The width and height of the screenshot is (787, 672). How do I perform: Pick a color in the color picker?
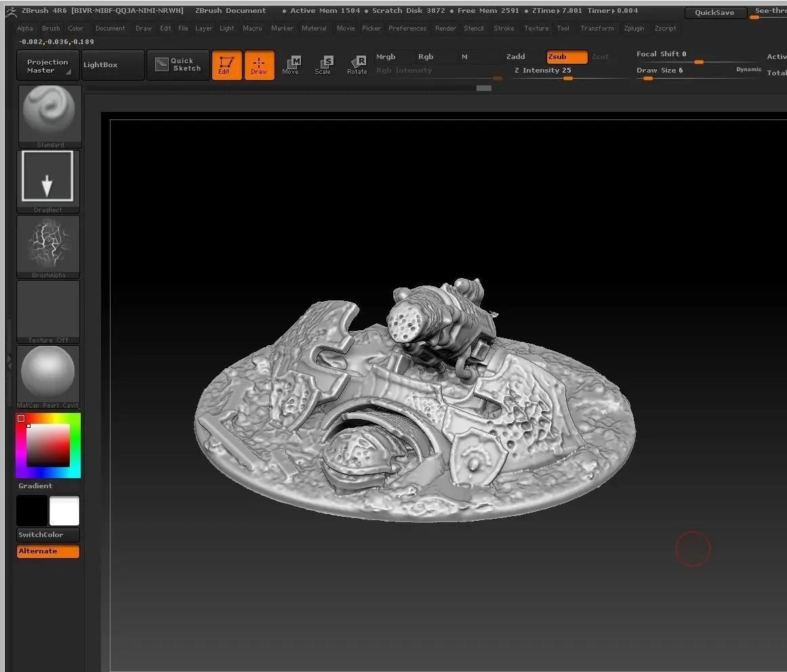[x=48, y=446]
